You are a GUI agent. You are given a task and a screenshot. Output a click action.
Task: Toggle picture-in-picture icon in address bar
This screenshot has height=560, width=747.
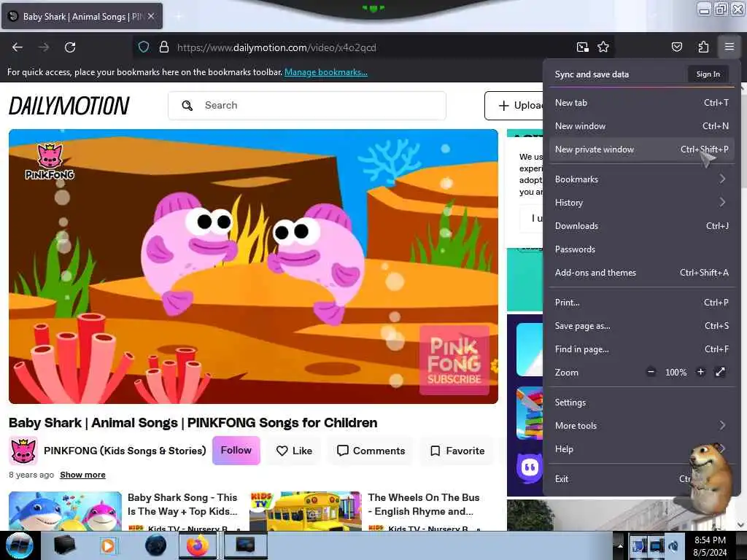point(582,47)
